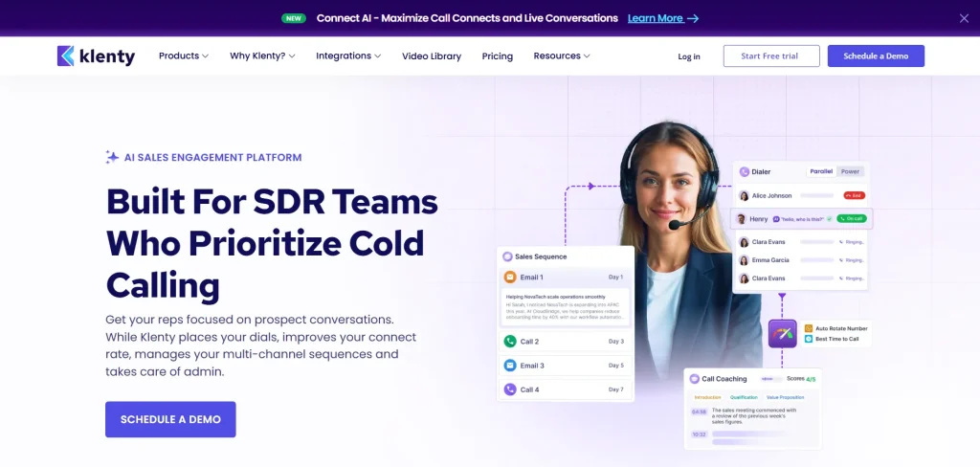This screenshot has height=467, width=980.
Task: Switch dialer mode to Parallel
Action: [821, 172]
